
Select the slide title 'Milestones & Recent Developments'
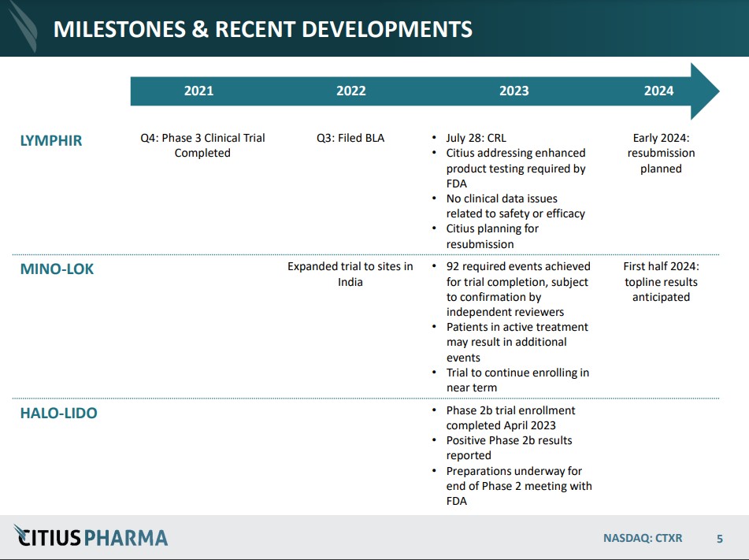[263, 29]
